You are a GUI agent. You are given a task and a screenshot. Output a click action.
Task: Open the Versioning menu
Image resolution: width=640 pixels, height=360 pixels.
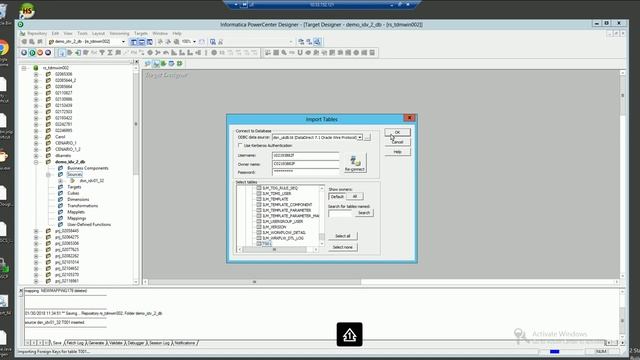click(120, 33)
